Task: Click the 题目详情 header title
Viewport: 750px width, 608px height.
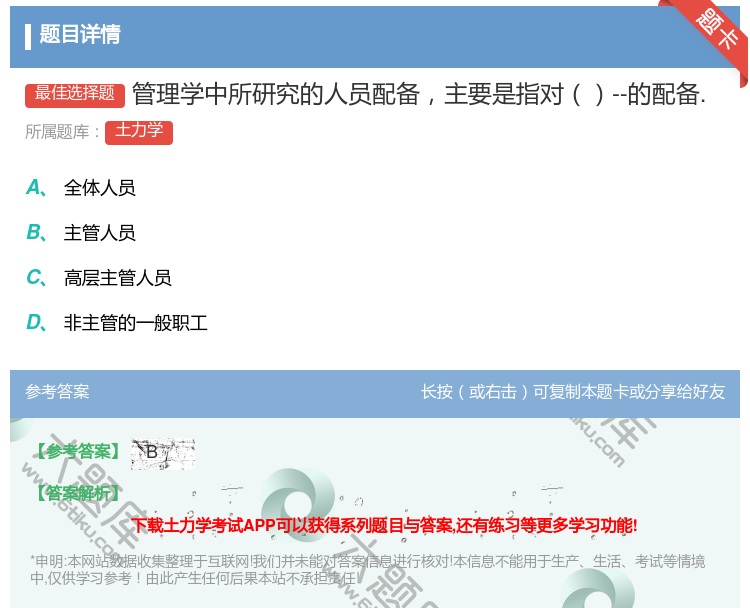Action: coord(80,35)
